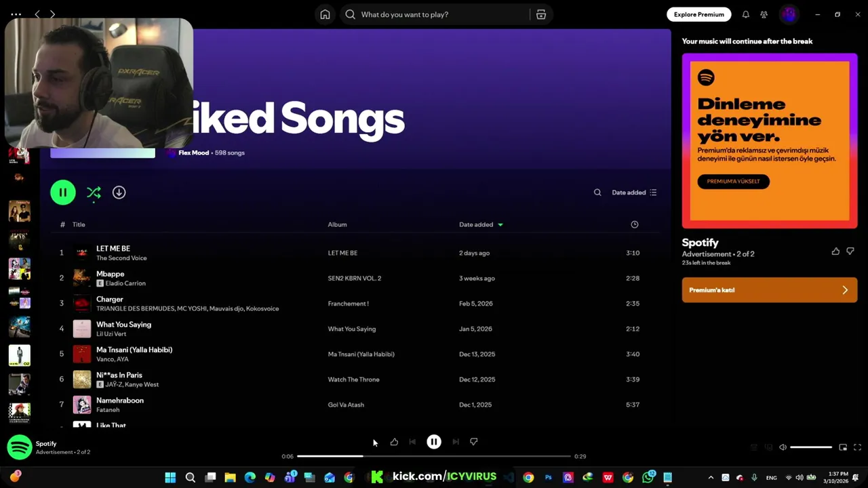Navigate back with the left arrow
This screenshot has height=488, width=868.
coord(37,14)
